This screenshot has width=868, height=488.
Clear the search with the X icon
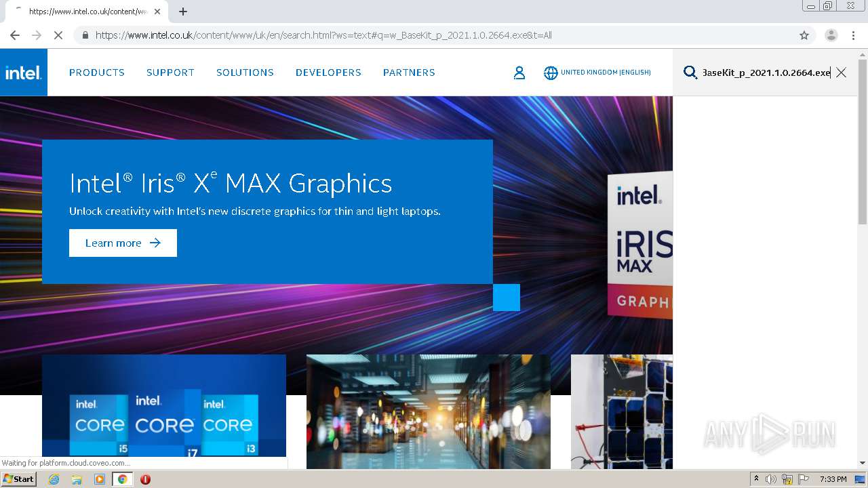[x=841, y=73]
